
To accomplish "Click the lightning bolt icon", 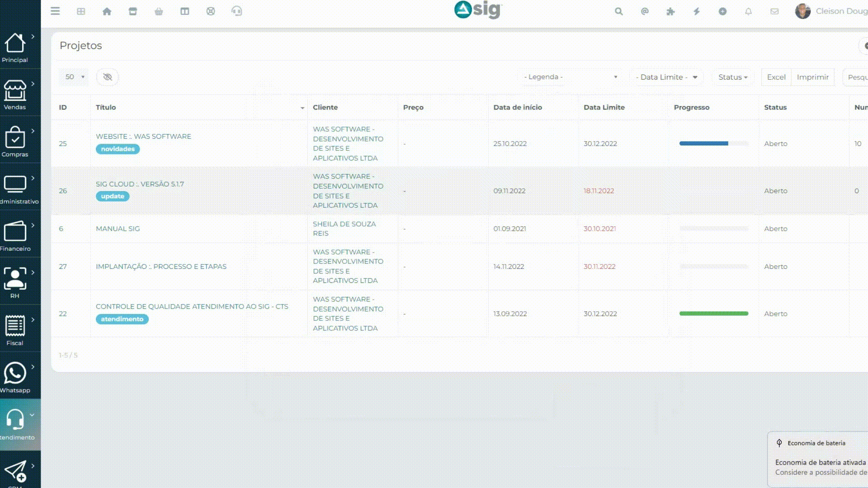I will pos(696,11).
